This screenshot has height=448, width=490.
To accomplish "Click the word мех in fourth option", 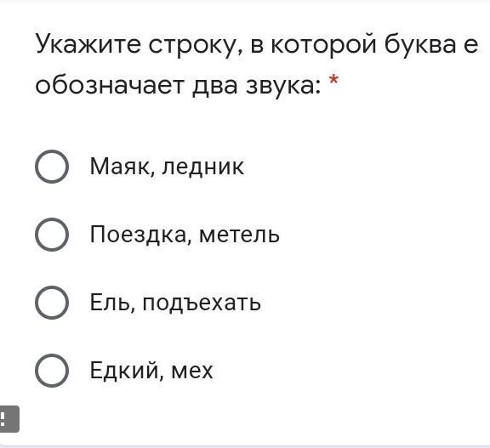I will point(192,372).
